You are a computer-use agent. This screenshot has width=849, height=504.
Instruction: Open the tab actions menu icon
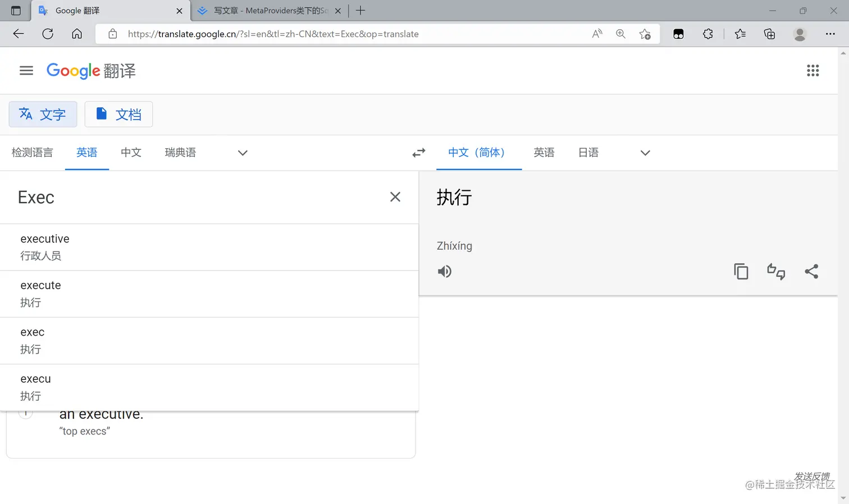click(x=16, y=11)
